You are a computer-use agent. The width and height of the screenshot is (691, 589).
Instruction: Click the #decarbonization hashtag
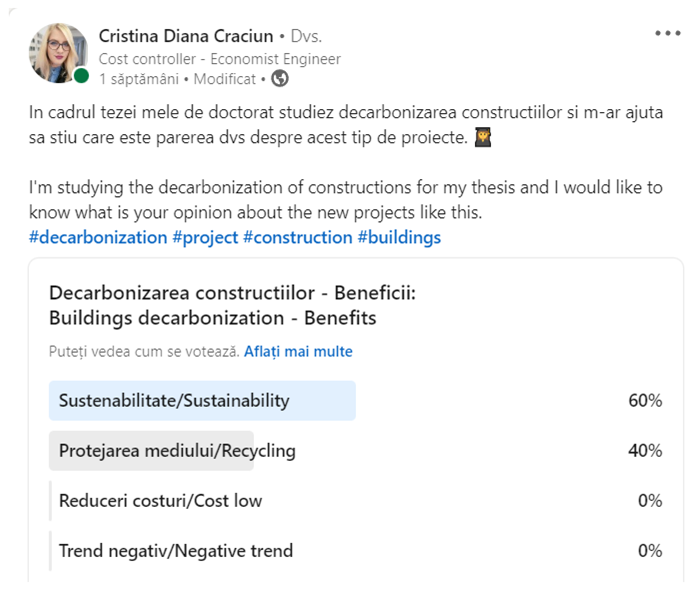tap(98, 237)
